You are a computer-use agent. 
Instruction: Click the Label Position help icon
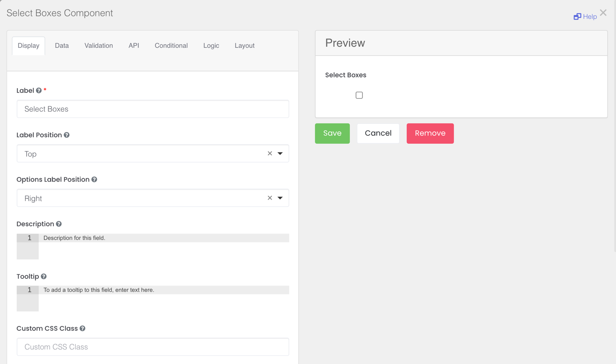tap(67, 135)
